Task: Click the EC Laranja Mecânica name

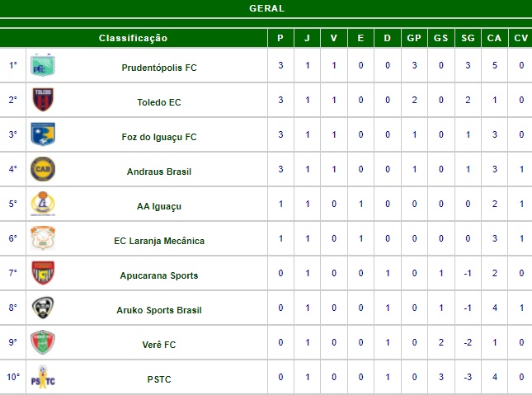Action: click(159, 241)
